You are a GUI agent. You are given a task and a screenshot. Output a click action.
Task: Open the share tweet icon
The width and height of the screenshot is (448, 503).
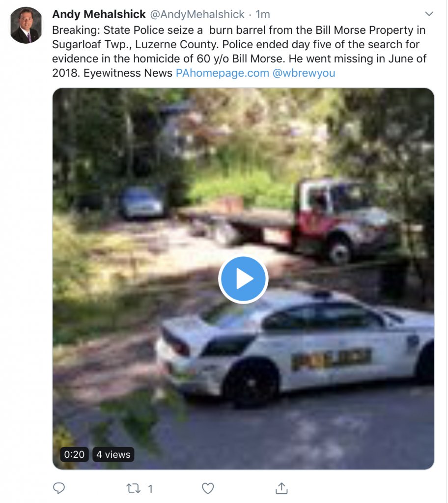(x=281, y=488)
